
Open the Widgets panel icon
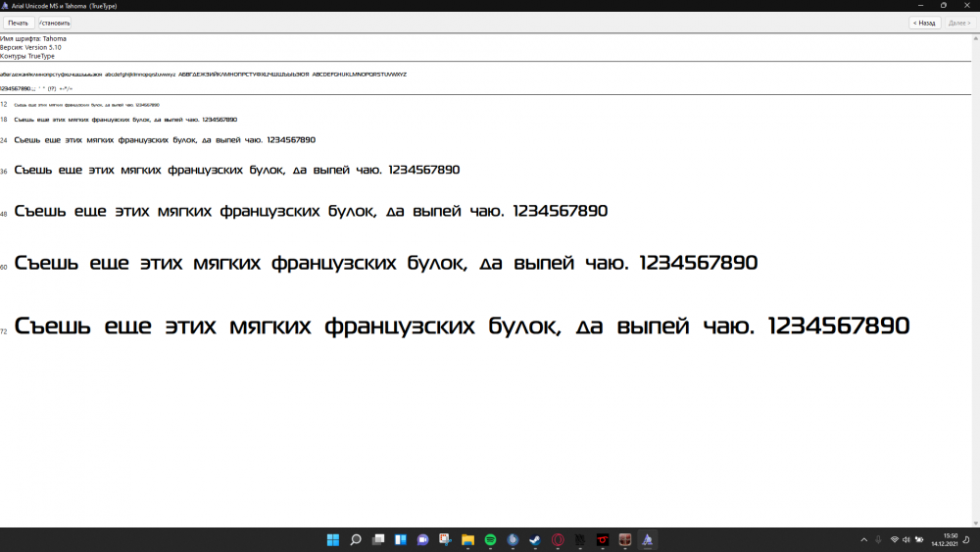click(x=401, y=539)
